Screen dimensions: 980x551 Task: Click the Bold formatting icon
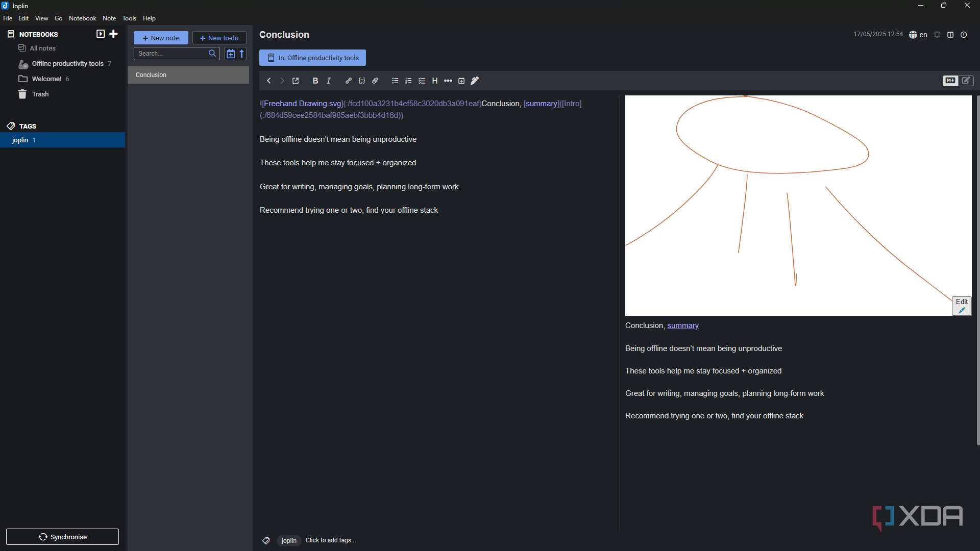[315, 81]
